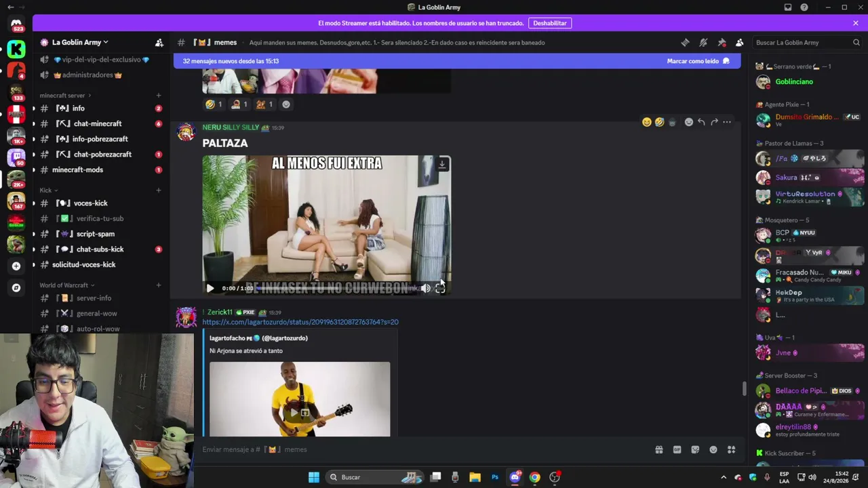Enter fullscreen on the PALTAZA video

point(440,288)
